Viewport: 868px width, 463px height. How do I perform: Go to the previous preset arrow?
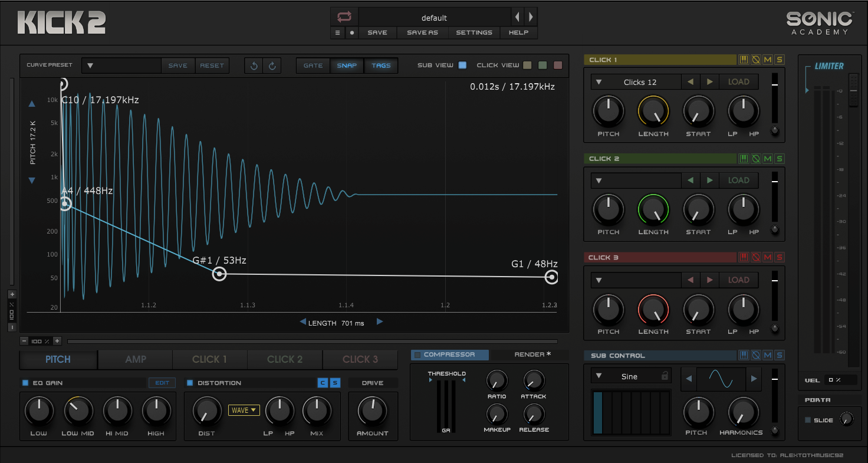coord(517,17)
